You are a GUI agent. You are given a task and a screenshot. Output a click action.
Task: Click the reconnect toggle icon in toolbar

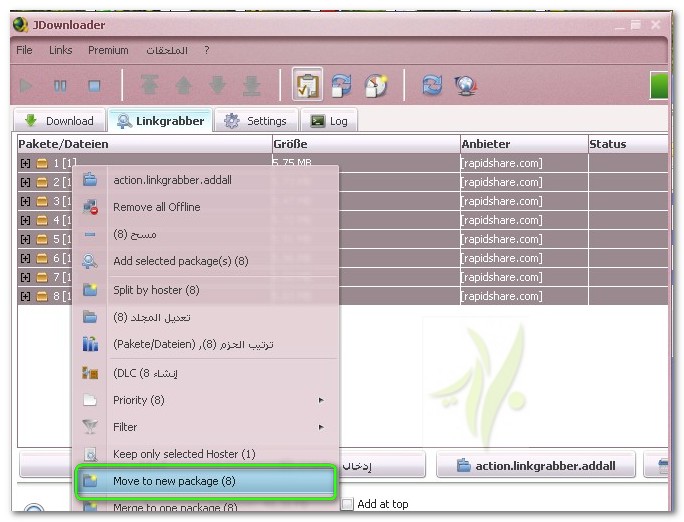[x=341, y=85]
